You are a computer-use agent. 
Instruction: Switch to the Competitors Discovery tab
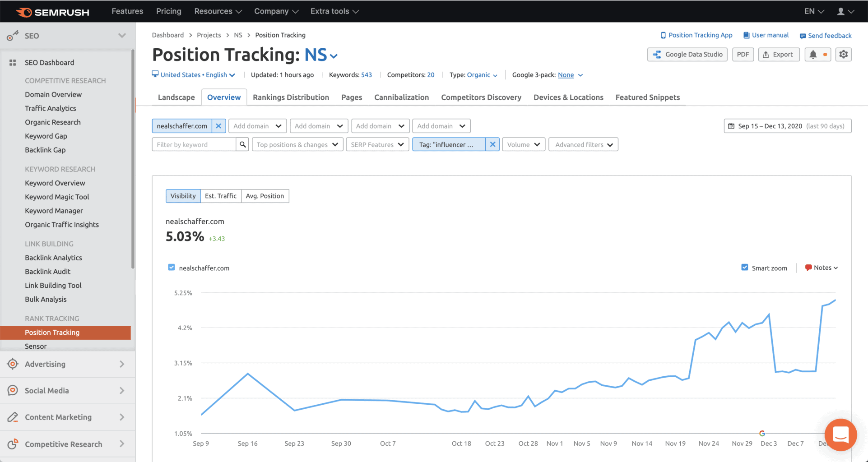(x=481, y=97)
